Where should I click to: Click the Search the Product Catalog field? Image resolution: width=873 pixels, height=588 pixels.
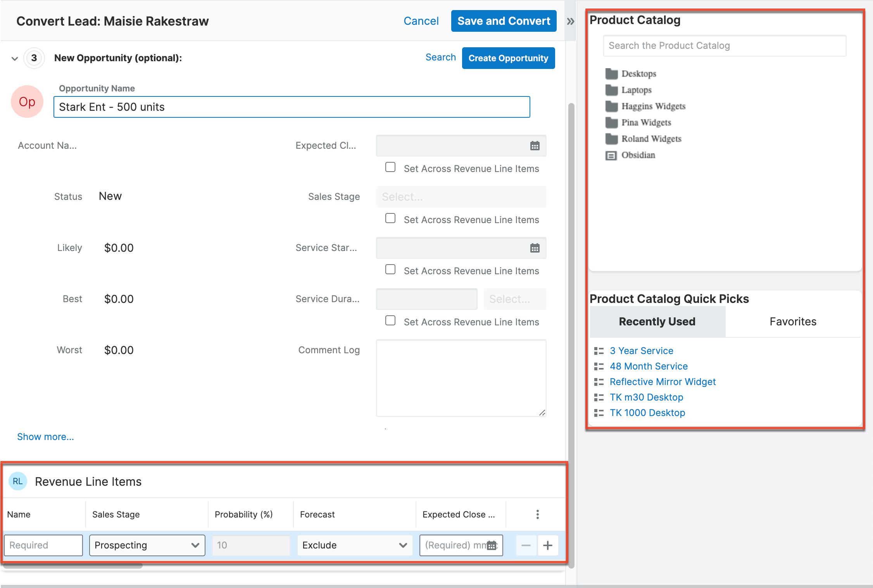tap(724, 46)
